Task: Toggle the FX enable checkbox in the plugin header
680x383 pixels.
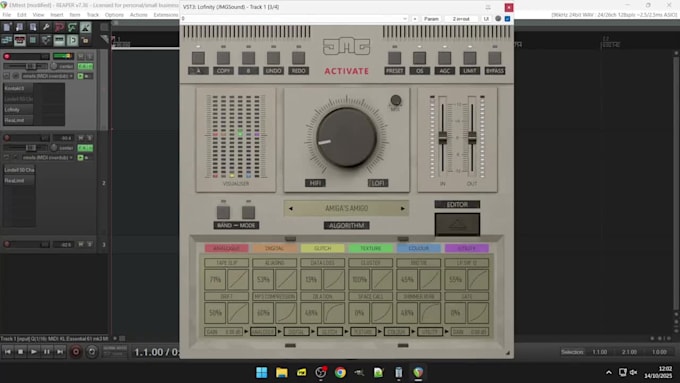Action: 507,19
